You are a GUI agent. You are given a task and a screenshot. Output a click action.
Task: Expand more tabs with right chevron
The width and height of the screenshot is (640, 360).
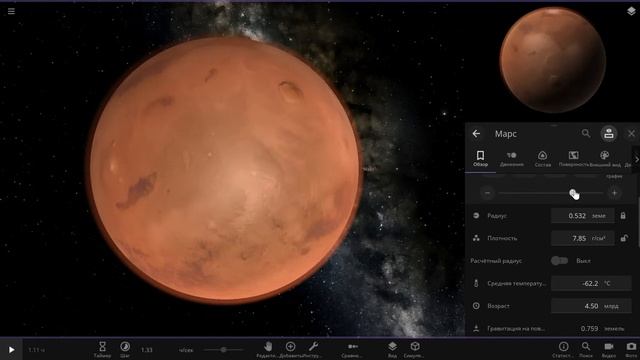(636, 160)
